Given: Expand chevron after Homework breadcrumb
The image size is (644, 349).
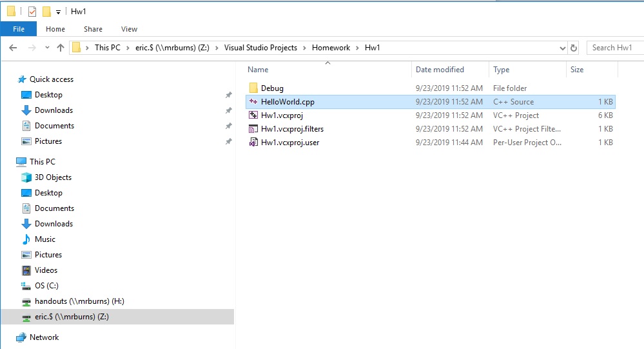Looking at the screenshot, I should [357, 48].
